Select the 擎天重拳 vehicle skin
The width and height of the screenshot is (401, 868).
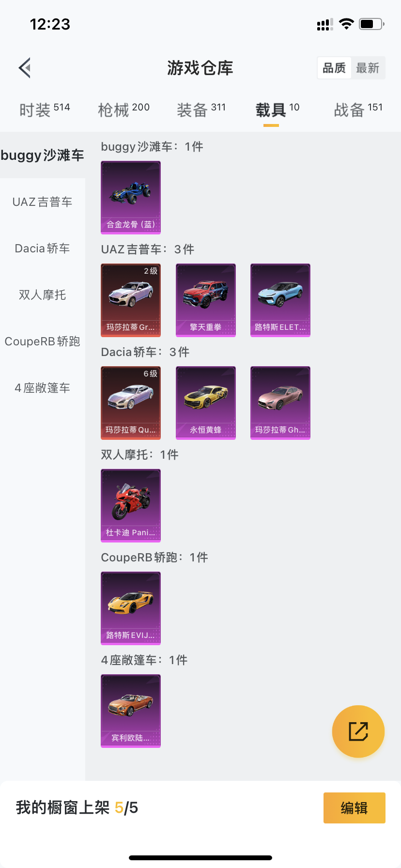[206, 300]
